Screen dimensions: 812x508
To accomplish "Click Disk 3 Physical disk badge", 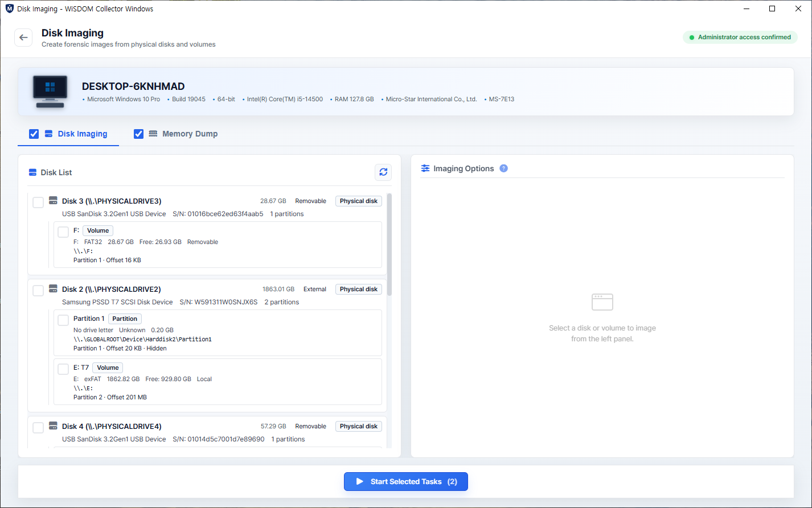I will [x=359, y=201].
